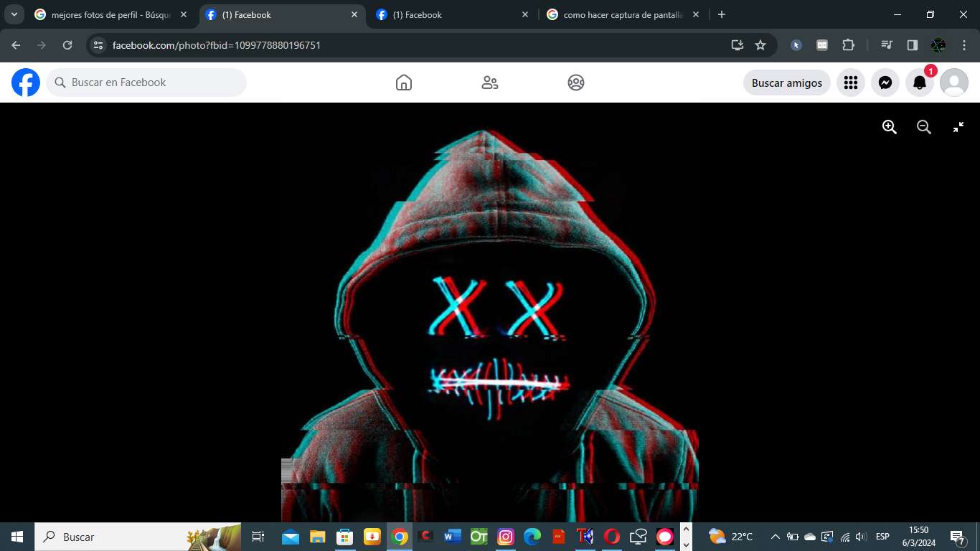Toggle the Chrome side panel
The height and width of the screenshot is (551, 980).
pos(913,45)
